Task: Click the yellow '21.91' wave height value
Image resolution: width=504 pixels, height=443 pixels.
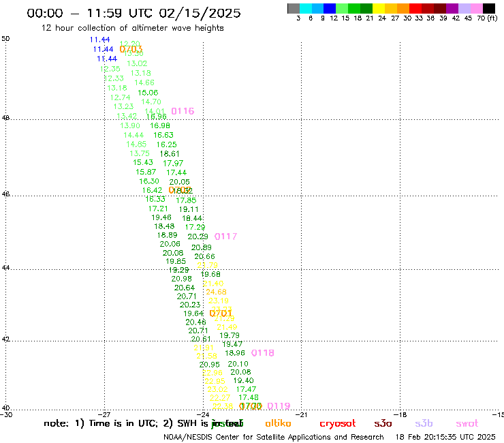Action: [204, 348]
